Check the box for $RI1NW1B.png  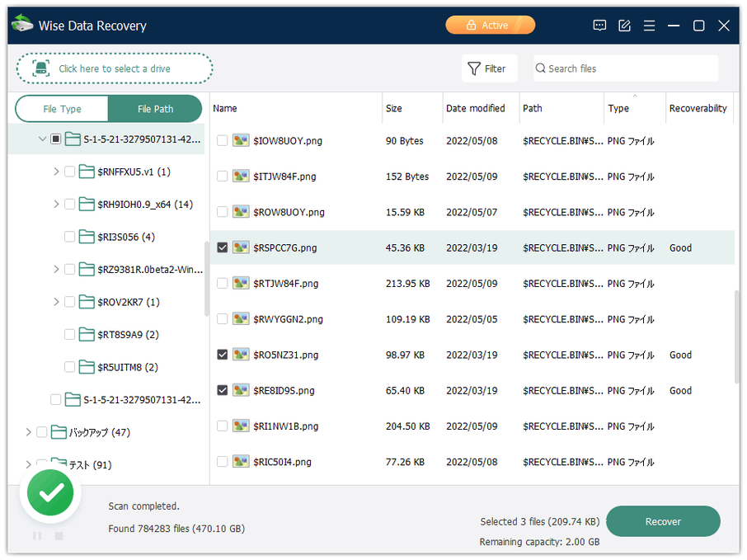click(x=222, y=426)
